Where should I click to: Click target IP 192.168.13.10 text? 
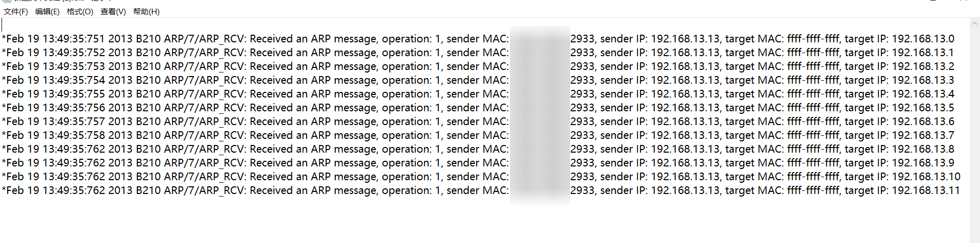click(925, 177)
